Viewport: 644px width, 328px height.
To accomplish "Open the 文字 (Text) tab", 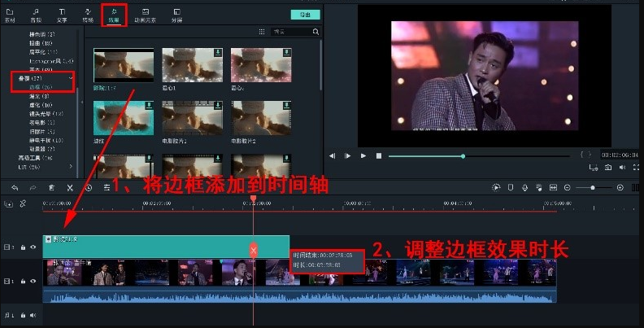I will pyautogui.click(x=62, y=15).
